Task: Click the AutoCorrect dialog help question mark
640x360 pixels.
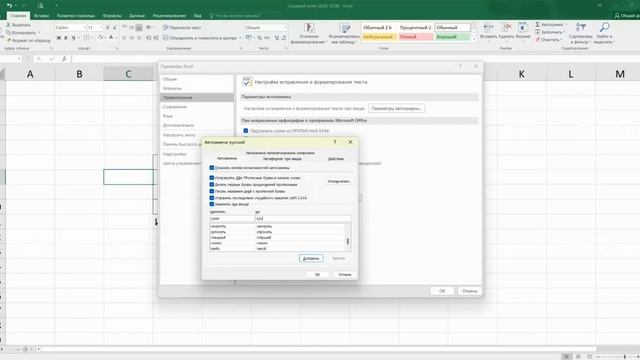Action: pos(335,142)
